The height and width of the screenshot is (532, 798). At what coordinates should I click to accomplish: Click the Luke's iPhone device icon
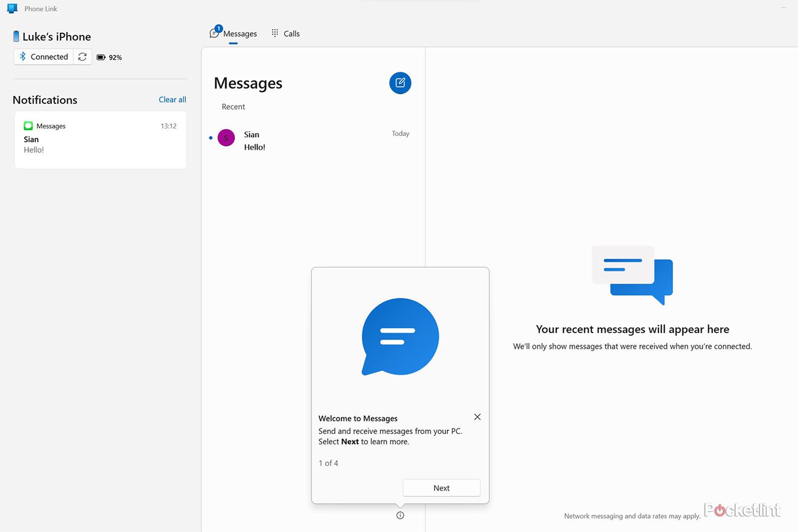tap(16, 36)
